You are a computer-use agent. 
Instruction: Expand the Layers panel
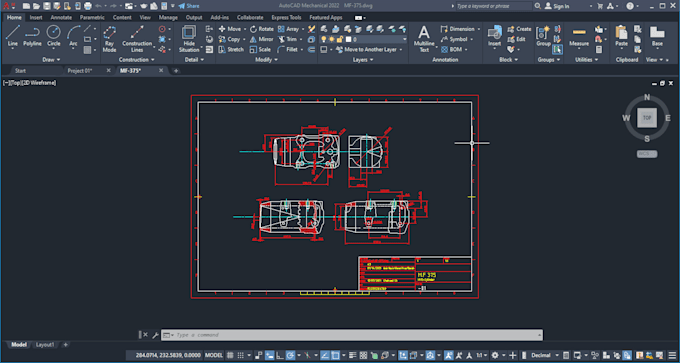click(363, 59)
